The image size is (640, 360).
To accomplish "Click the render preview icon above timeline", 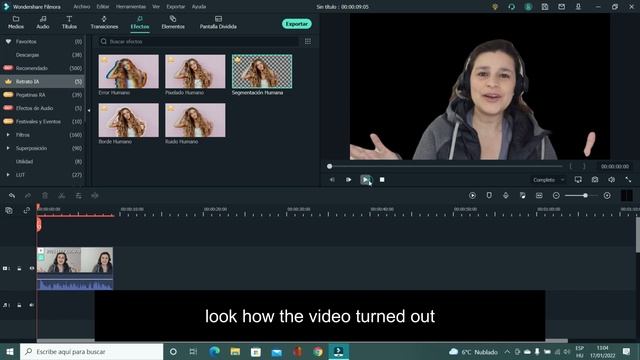I will [x=472, y=196].
